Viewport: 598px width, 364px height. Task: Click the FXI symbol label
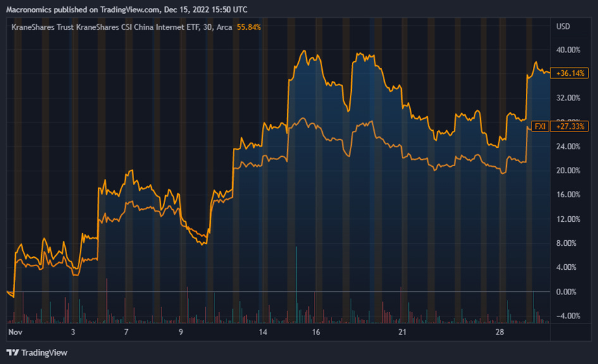(540, 126)
